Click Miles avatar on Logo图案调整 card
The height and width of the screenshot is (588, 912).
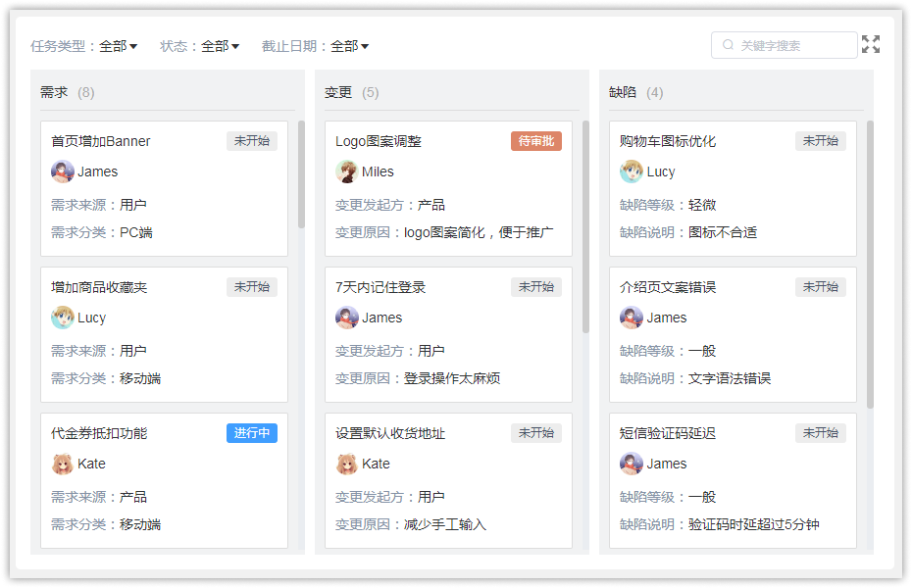coord(346,171)
